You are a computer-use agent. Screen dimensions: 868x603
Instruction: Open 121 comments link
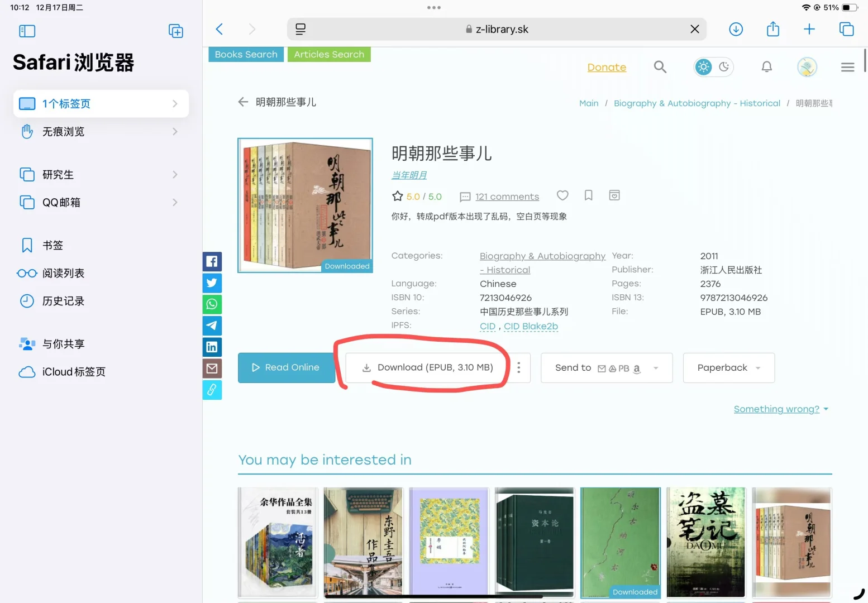click(x=507, y=197)
